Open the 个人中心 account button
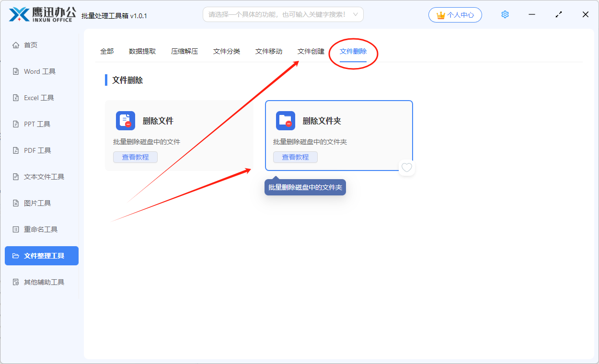This screenshot has width=599, height=364. coord(455,15)
